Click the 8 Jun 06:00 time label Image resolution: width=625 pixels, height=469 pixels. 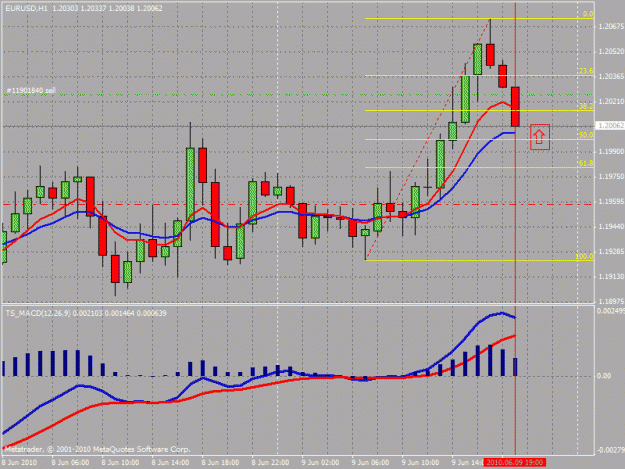click(70, 463)
